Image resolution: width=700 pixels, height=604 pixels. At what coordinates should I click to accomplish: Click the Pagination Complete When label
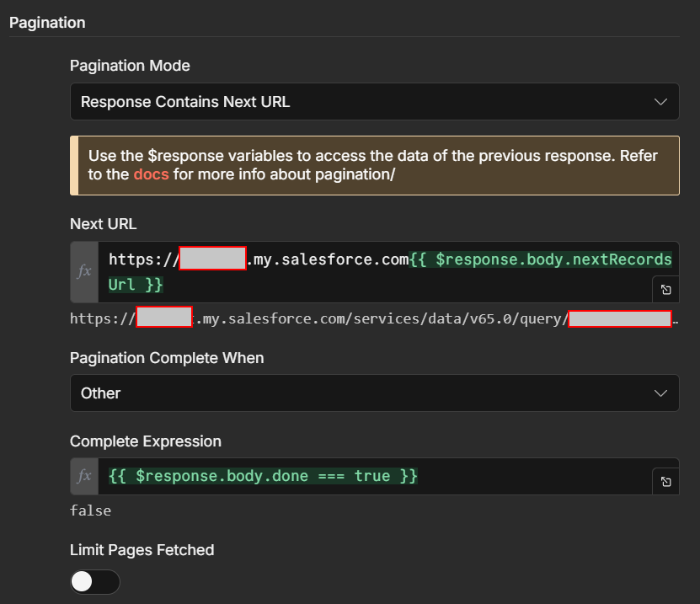(x=167, y=358)
